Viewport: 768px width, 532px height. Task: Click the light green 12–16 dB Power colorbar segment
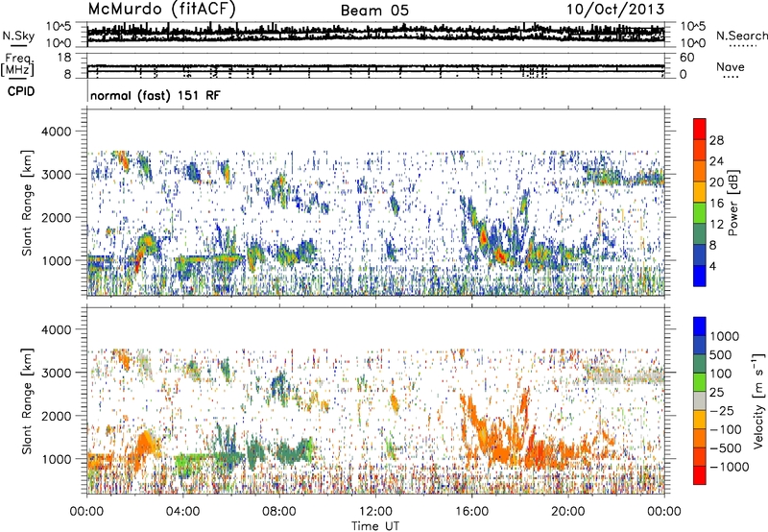tap(700, 212)
